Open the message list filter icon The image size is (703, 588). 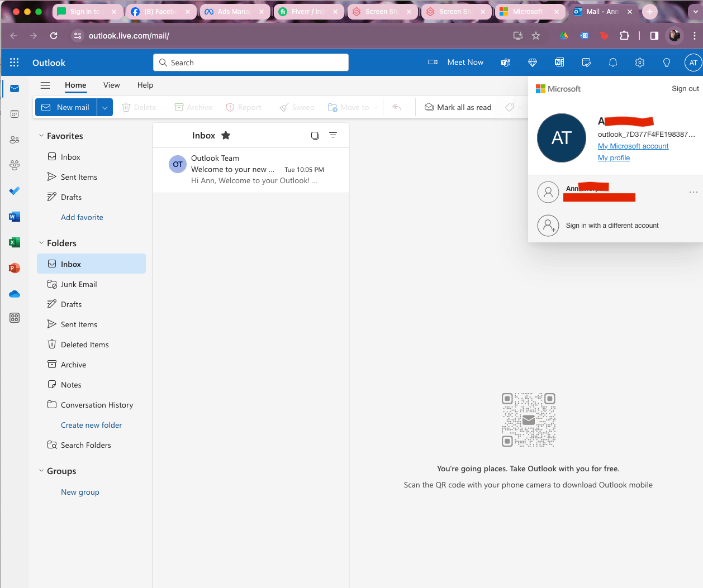coord(333,135)
